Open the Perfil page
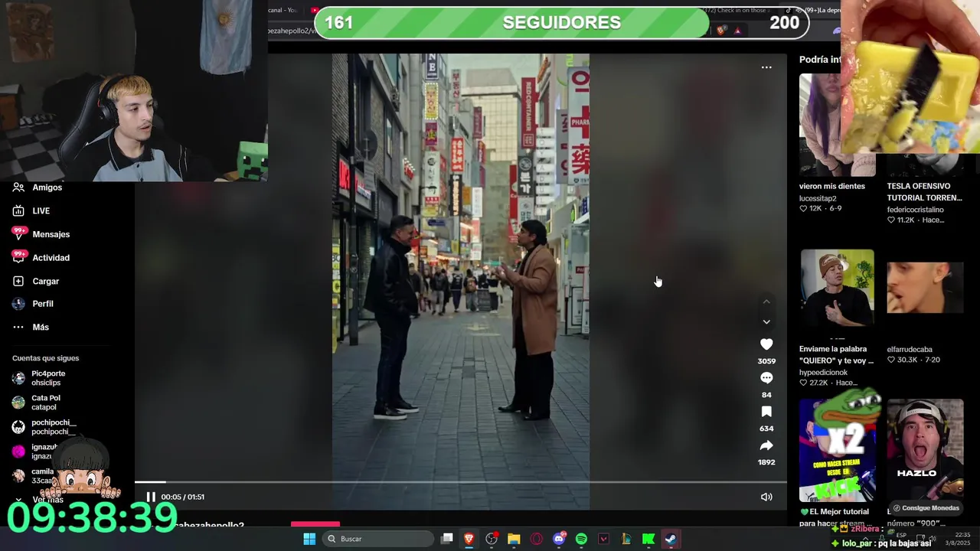The height and width of the screenshot is (551, 980). pyautogui.click(x=42, y=304)
